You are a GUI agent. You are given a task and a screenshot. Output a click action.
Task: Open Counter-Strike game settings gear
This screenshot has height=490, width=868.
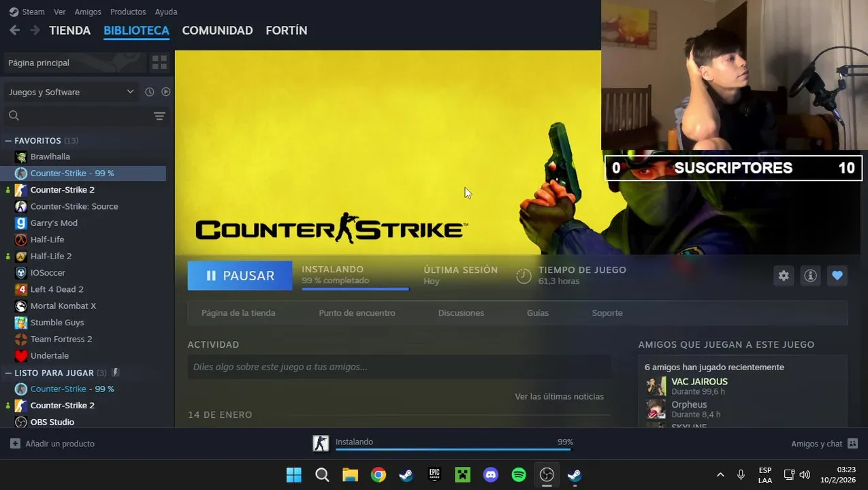[784, 276]
